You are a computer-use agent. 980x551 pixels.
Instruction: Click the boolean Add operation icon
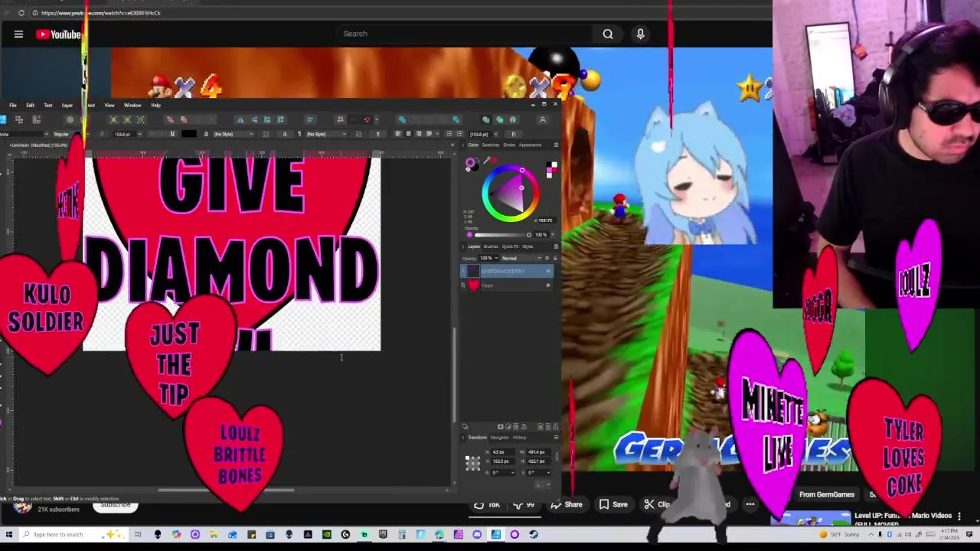click(x=402, y=119)
